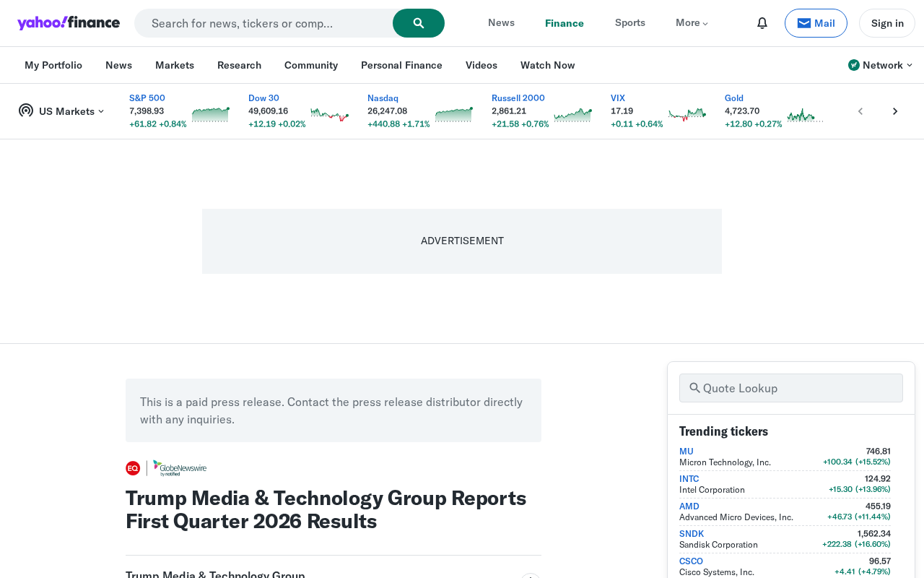Image resolution: width=924 pixels, height=578 pixels.
Task: Open Personal Finance menu
Action: coord(401,65)
